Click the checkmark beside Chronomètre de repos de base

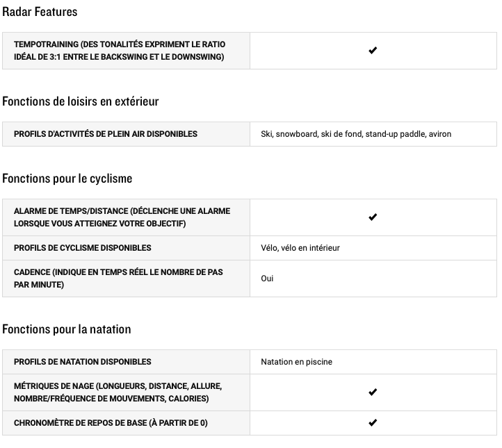click(x=373, y=423)
